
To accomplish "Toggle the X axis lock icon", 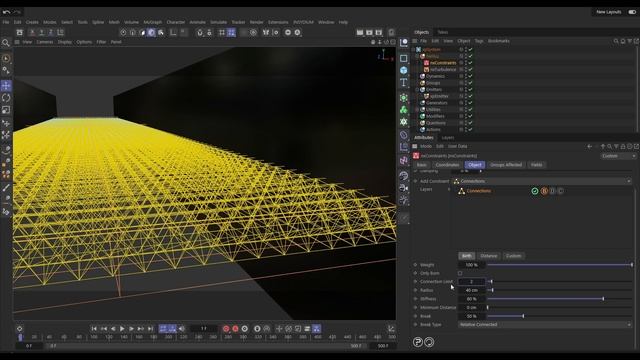I will coord(32,32).
